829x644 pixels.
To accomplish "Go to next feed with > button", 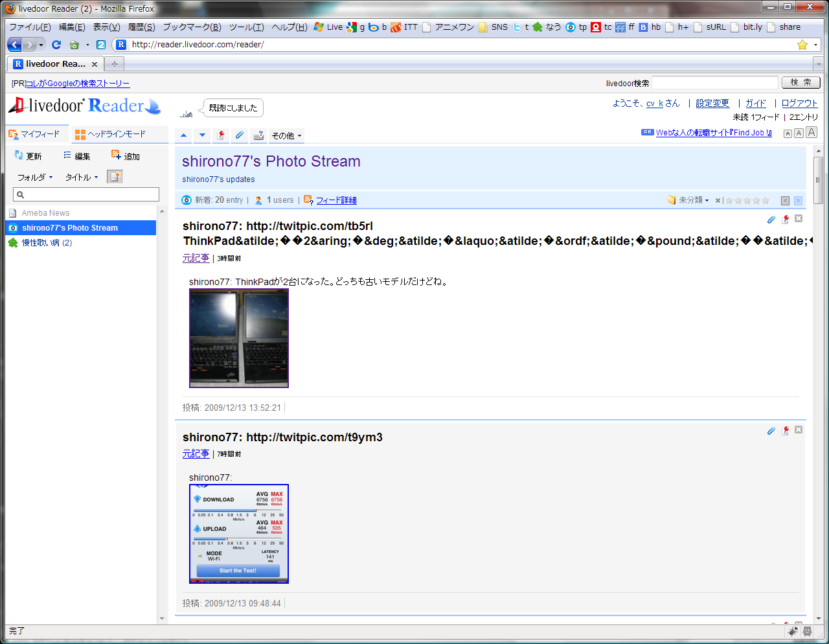I will tap(798, 201).
